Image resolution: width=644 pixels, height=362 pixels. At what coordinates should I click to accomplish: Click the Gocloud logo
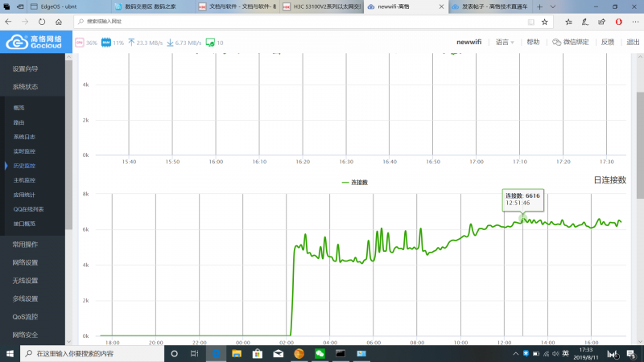pos(35,42)
